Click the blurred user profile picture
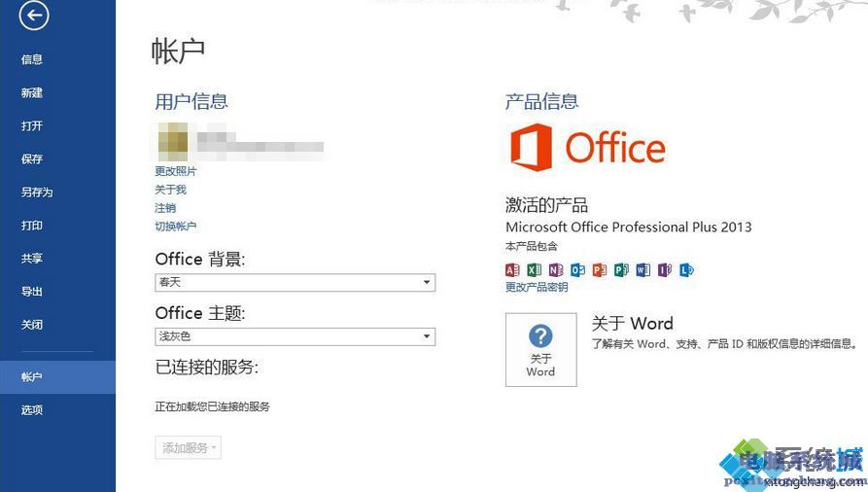The image size is (868, 492). (173, 142)
